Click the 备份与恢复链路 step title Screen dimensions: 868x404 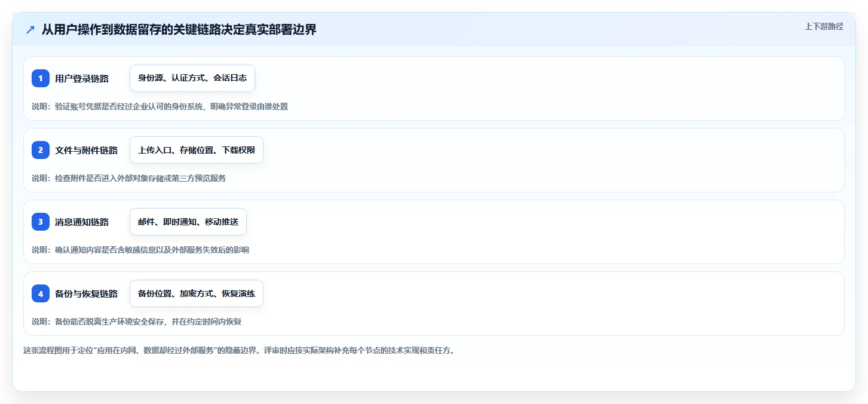[x=86, y=293]
